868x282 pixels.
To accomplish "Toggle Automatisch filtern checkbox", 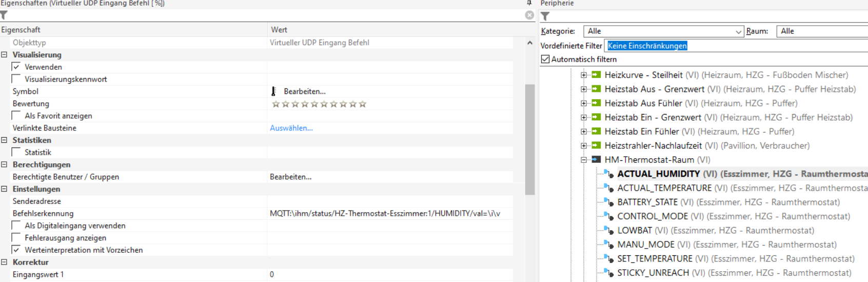I will click(x=545, y=60).
